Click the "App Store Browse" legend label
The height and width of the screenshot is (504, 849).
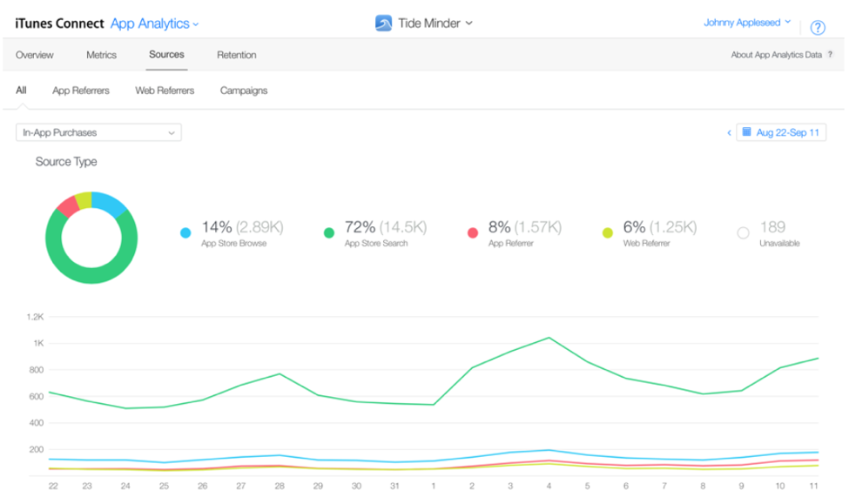tap(234, 243)
